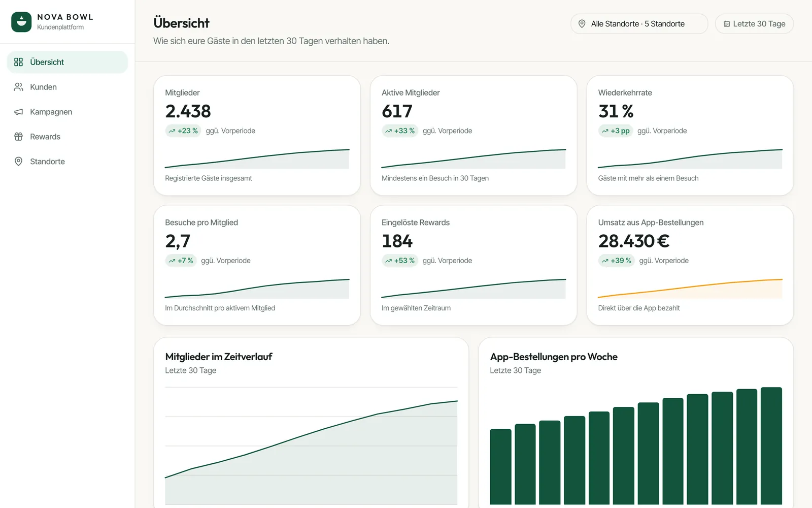The height and width of the screenshot is (508, 812).
Task: Click the Nova Bowl logo icon
Action: coord(21,22)
